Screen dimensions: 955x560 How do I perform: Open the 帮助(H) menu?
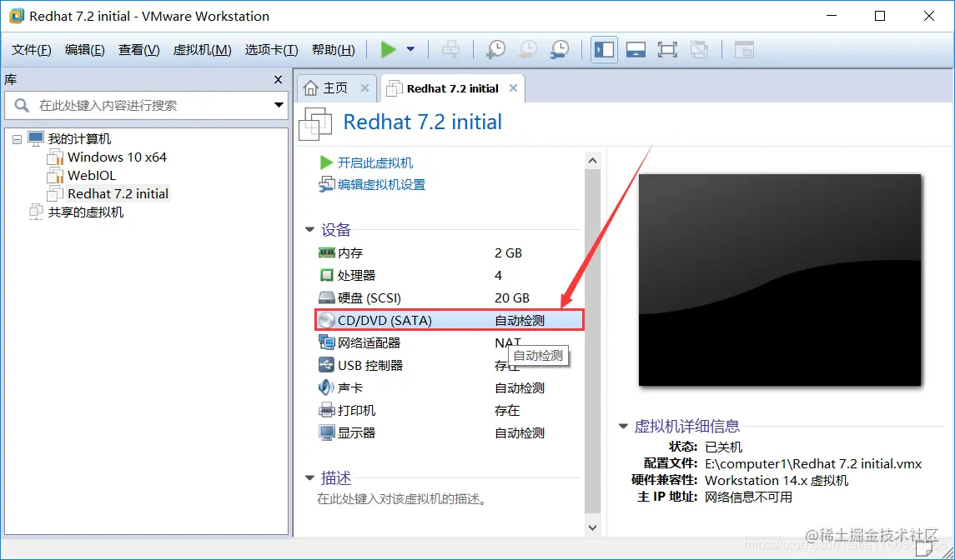[x=333, y=50]
